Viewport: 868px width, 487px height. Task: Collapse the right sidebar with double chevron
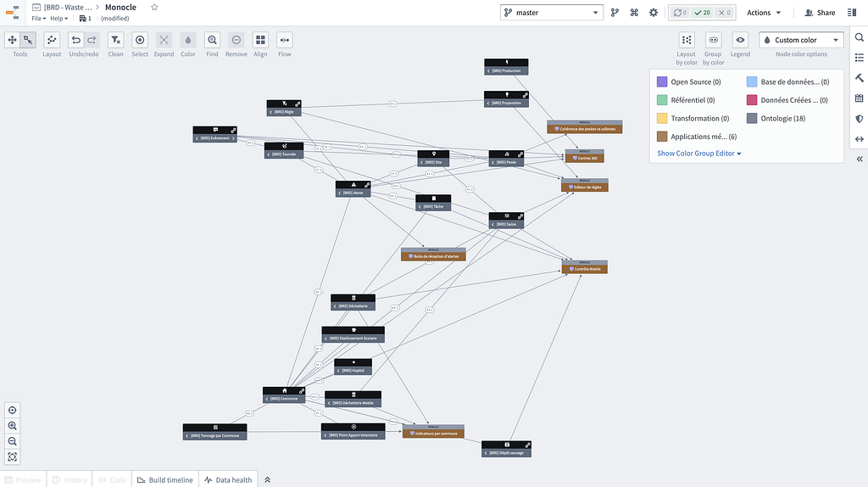click(x=860, y=159)
